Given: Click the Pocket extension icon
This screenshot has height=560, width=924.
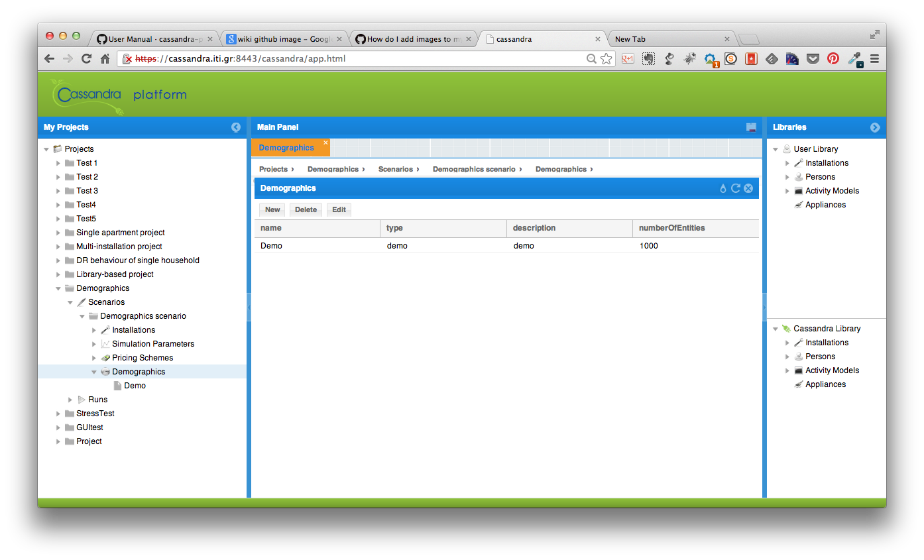Looking at the screenshot, I should 813,59.
